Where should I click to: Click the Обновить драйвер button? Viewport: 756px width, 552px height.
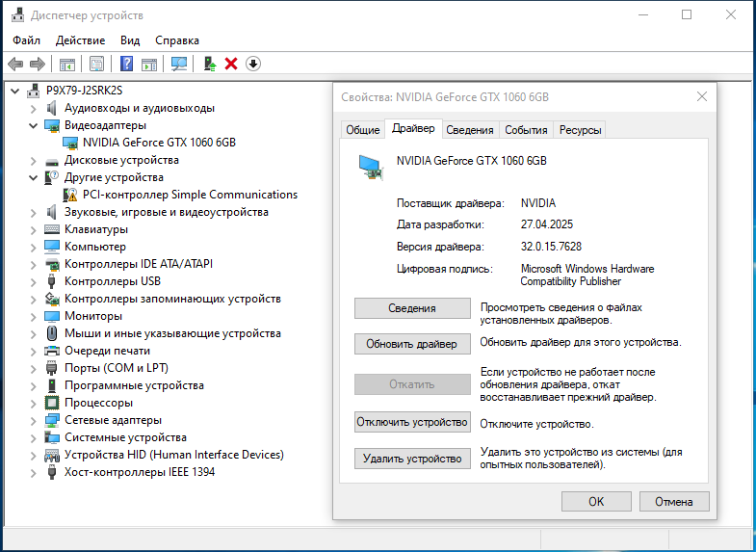click(412, 344)
